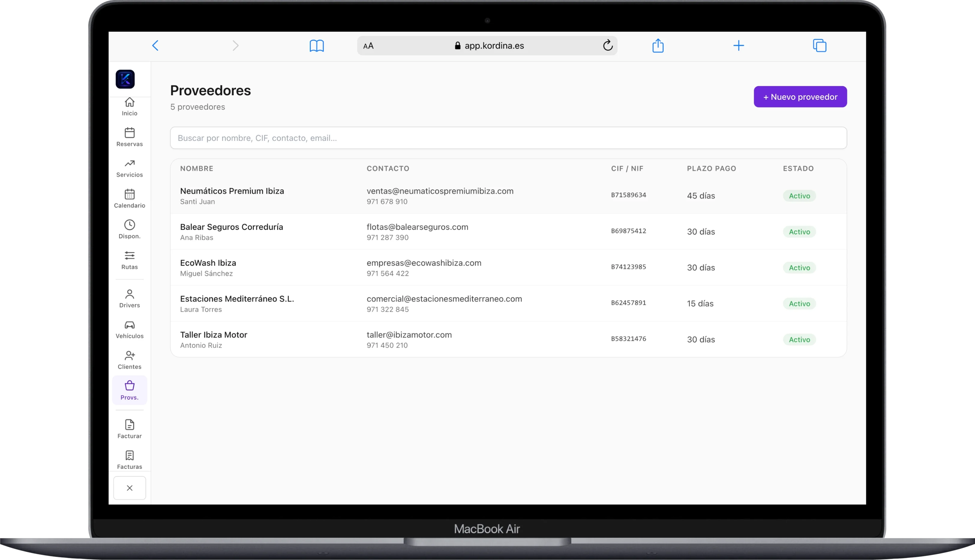Click the CIF B62457891

click(628, 303)
